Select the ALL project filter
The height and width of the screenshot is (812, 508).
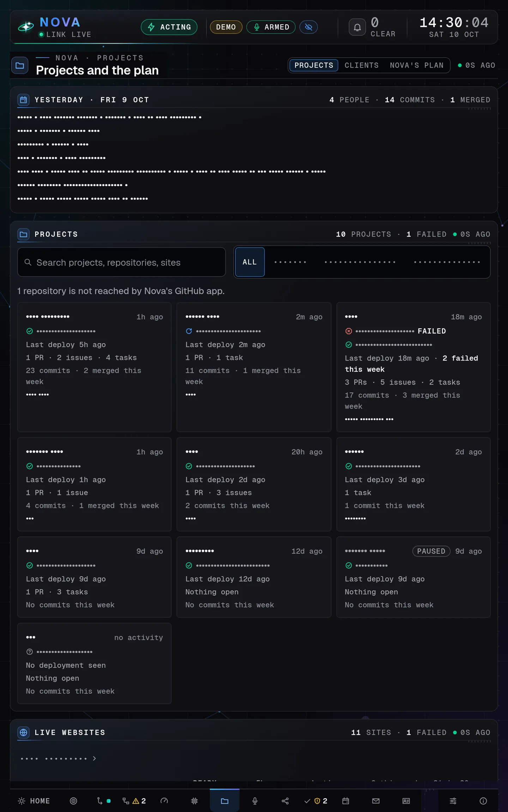(x=250, y=262)
